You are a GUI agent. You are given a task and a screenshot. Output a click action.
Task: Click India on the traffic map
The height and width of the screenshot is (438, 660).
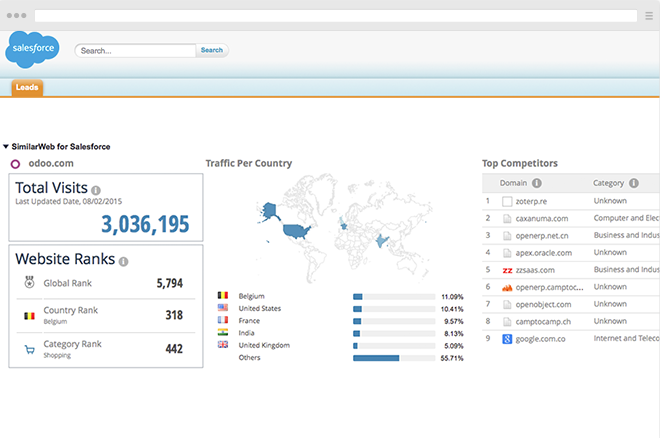(x=381, y=241)
